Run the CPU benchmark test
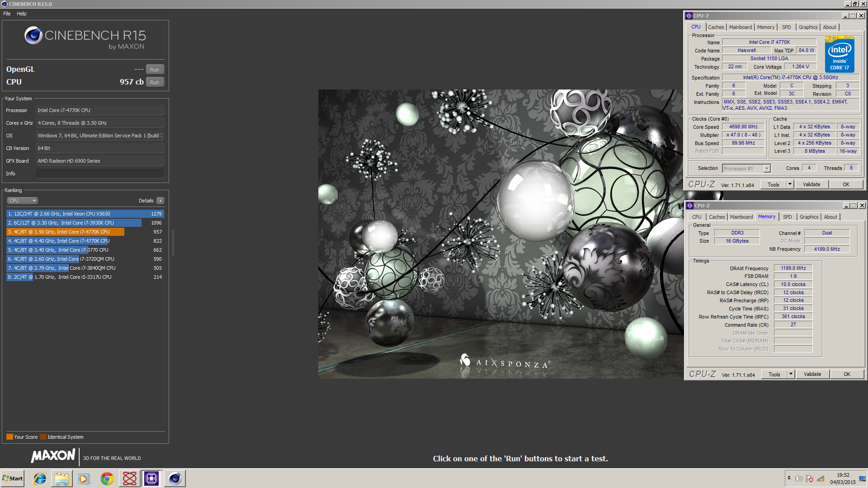This screenshot has height=488, width=868. (x=155, y=82)
